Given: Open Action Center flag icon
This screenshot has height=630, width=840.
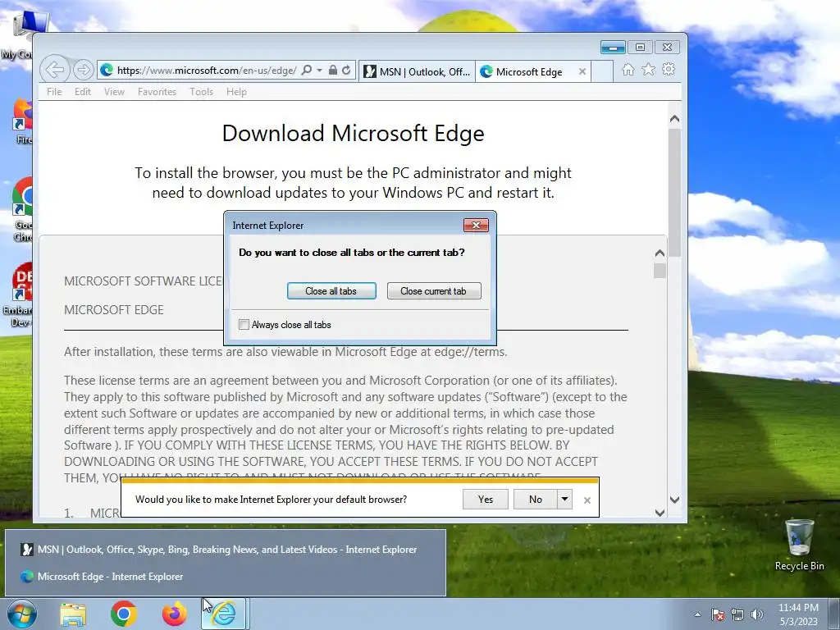Looking at the screenshot, I should [718, 614].
